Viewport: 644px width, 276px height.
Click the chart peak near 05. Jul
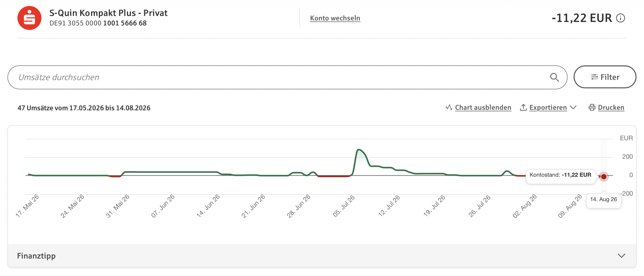coord(359,150)
